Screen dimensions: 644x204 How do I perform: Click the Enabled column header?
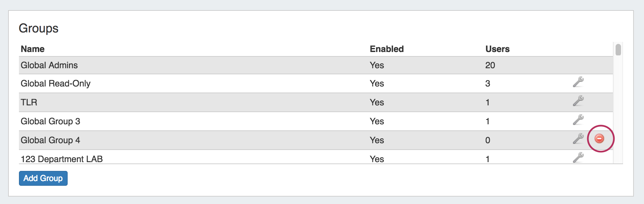click(387, 49)
